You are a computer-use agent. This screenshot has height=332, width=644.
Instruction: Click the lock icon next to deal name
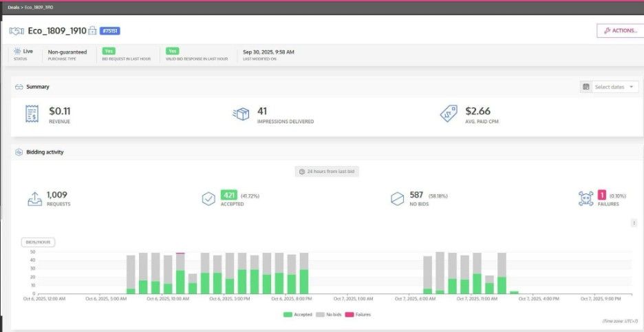point(92,31)
